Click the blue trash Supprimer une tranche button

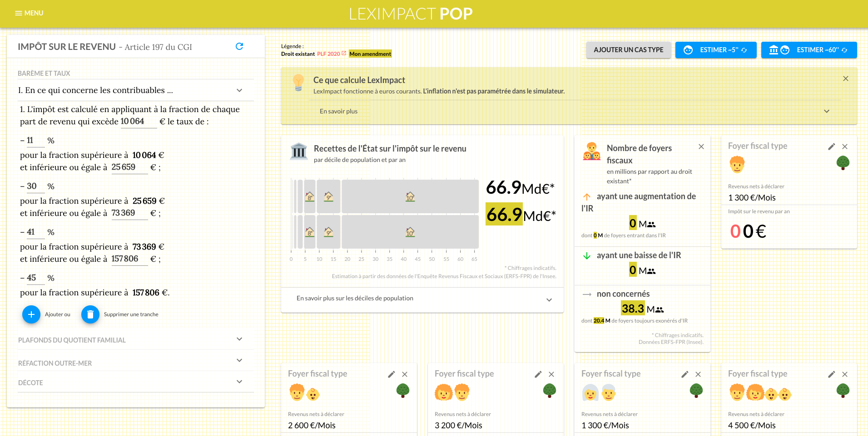[x=90, y=314]
